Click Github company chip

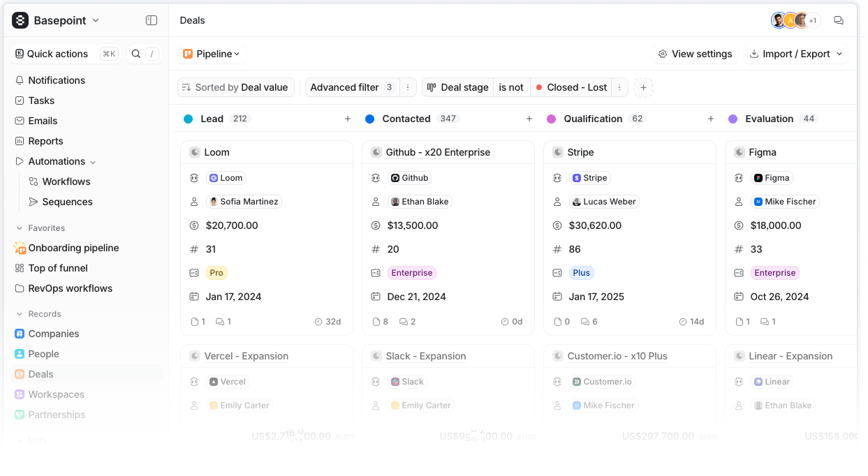[410, 178]
